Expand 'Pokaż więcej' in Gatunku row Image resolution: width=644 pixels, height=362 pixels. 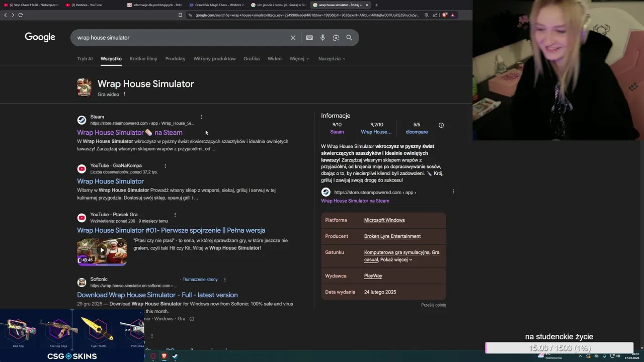pyautogui.click(x=396, y=260)
